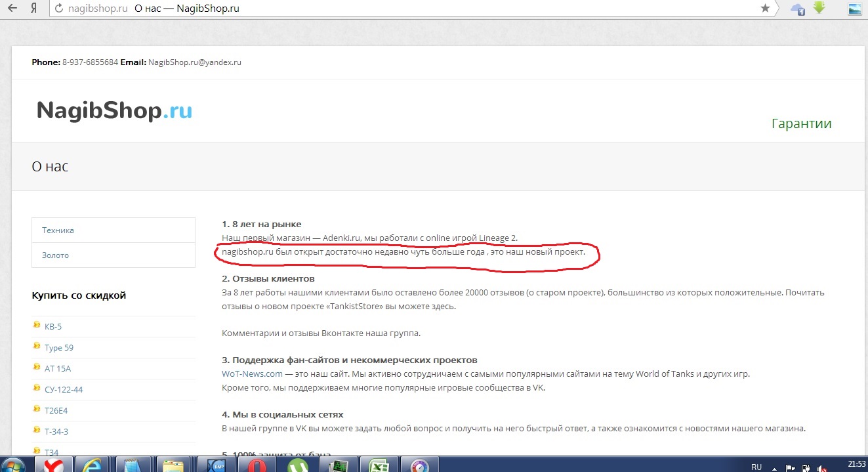Open the file explorer folder on taskbar
Viewport: 868px width, 472px height.
point(174,464)
